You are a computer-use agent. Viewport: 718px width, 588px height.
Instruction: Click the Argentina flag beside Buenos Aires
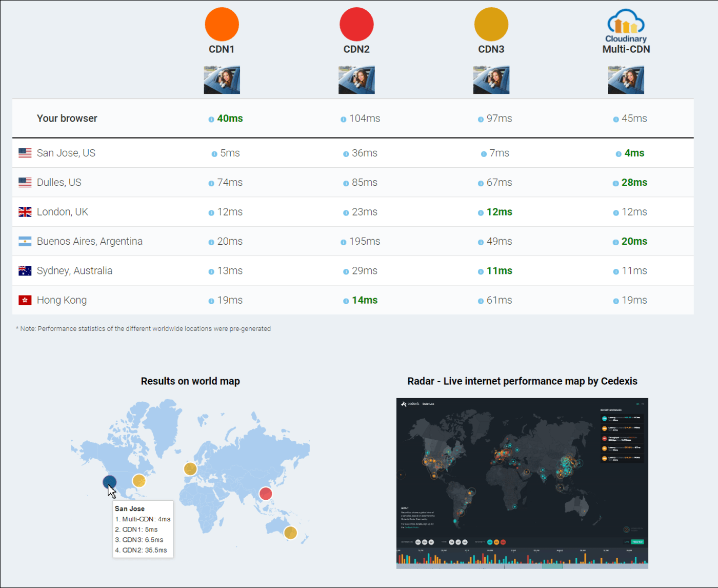coord(25,241)
